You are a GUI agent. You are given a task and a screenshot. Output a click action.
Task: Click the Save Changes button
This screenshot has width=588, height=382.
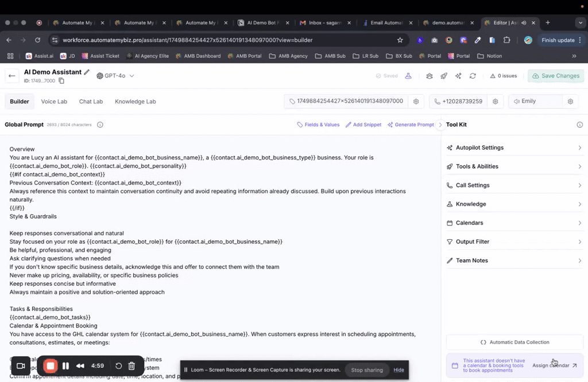pos(555,75)
